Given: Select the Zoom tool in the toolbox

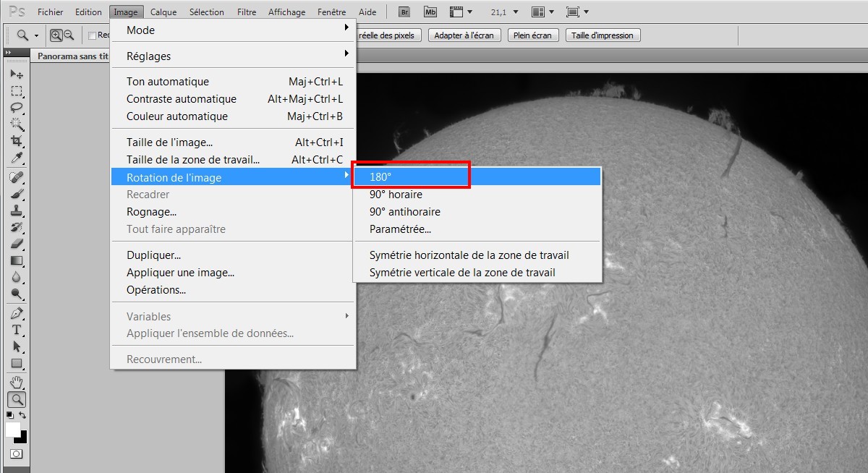Looking at the screenshot, I should click(x=17, y=399).
